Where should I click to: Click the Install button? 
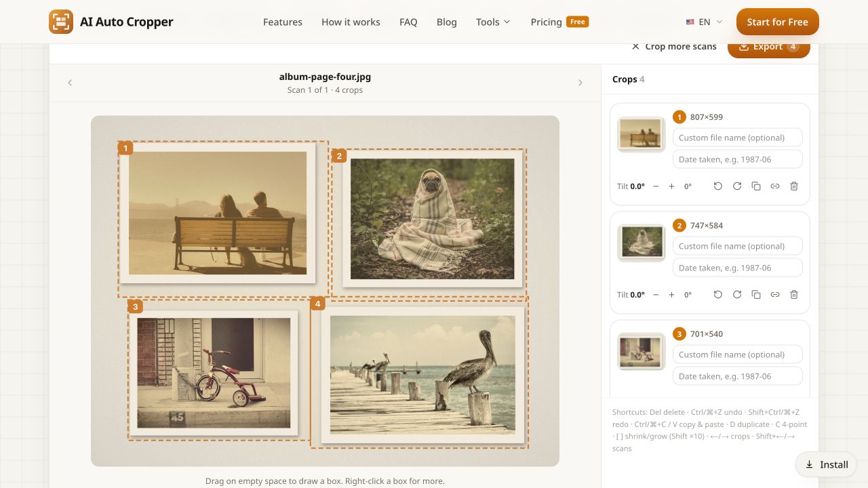[827, 464]
